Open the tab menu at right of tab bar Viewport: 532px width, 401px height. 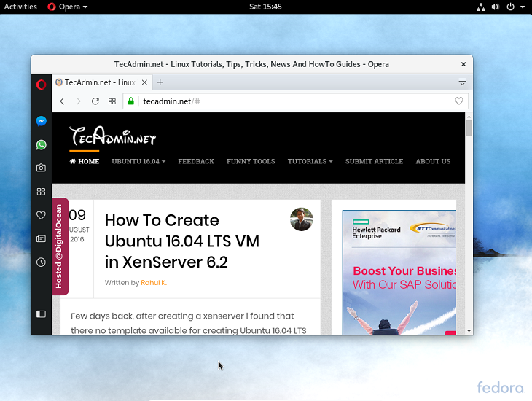click(x=462, y=82)
